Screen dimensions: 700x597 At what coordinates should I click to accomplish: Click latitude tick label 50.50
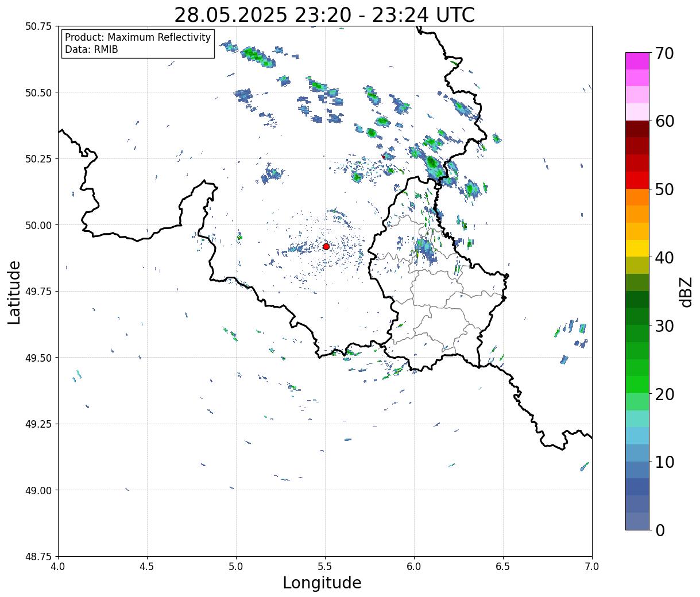(x=38, y=92)
